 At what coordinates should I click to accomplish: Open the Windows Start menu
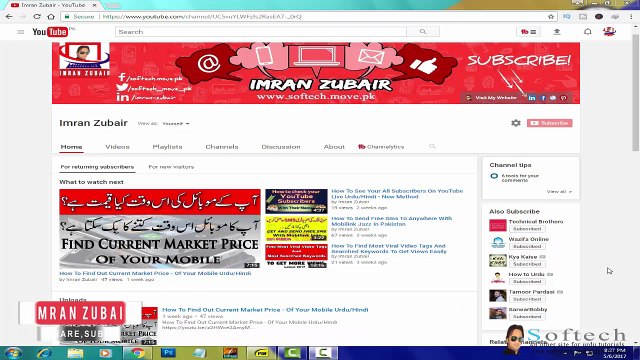coord(13,353)
